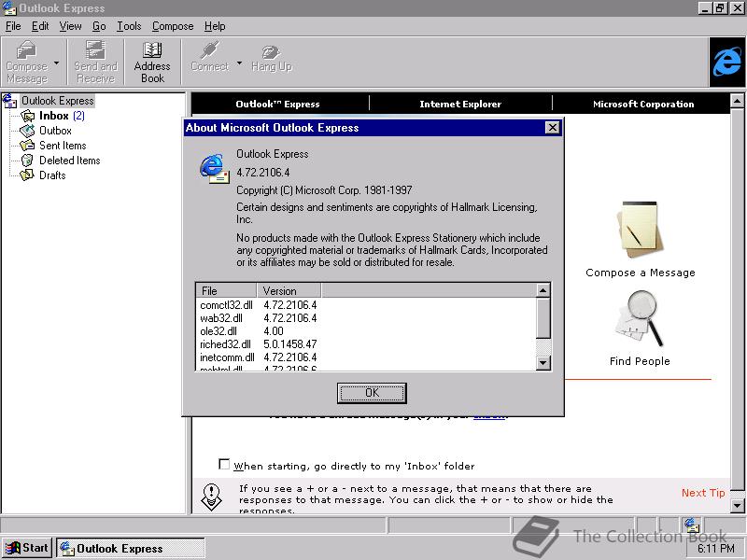
Task: Select the Outbox folder icon
Action: (27, 131)
